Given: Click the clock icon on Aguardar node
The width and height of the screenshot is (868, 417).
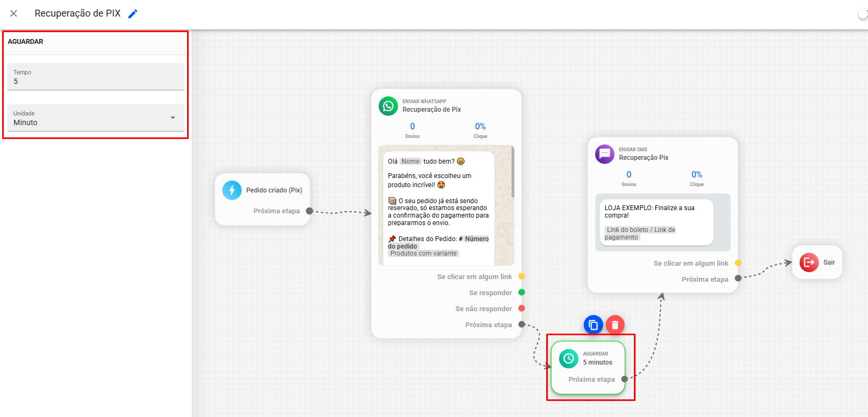Looking at the screenshot, I should (569, 358).
